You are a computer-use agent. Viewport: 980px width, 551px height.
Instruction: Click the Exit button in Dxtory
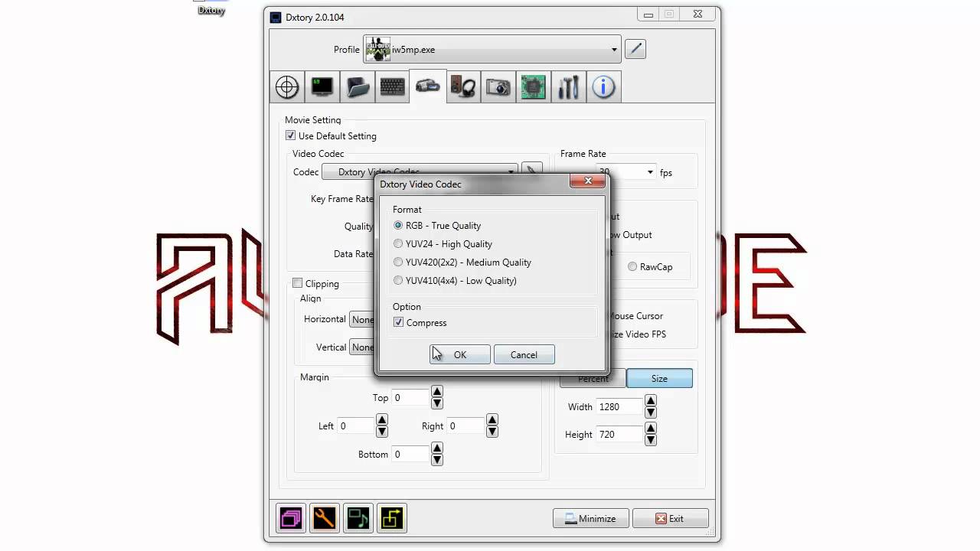pos(670,518)
